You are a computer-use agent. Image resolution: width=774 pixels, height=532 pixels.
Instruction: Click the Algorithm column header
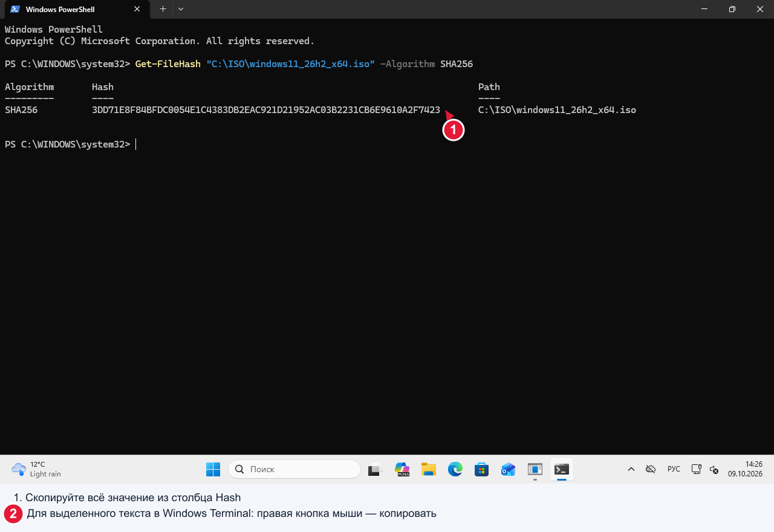29,87
